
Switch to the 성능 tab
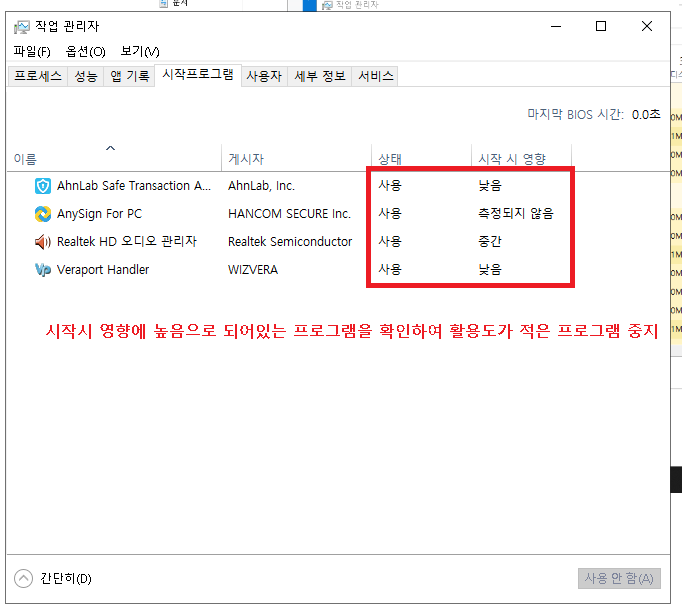pyautogui.click(x=86, y=77)
